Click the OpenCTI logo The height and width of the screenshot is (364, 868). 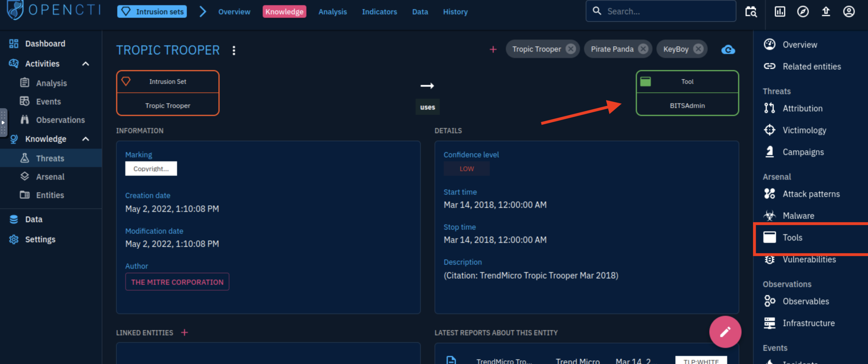click(54, 10)
